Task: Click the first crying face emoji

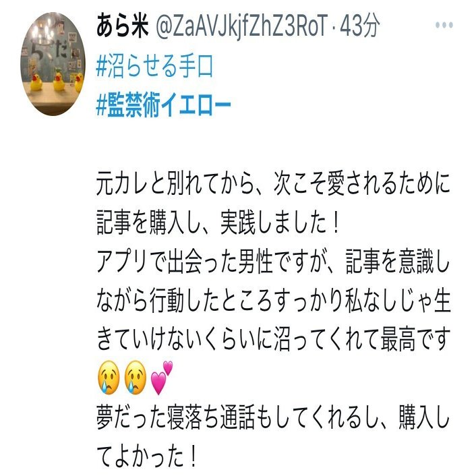Action: [x=109, y=378]
